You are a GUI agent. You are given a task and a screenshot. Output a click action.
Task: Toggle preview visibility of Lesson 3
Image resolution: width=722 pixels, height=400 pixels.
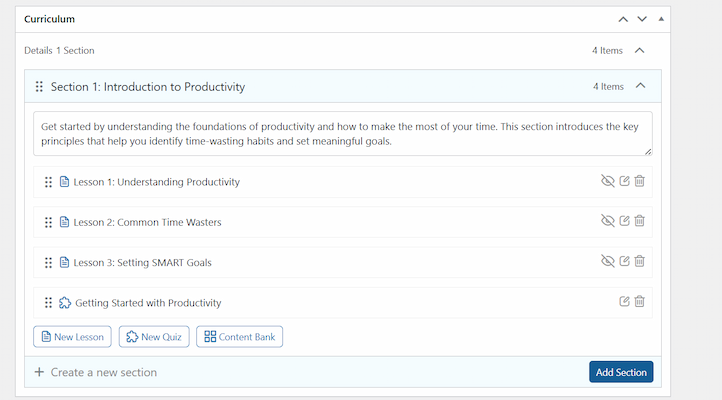coord(606,262)
